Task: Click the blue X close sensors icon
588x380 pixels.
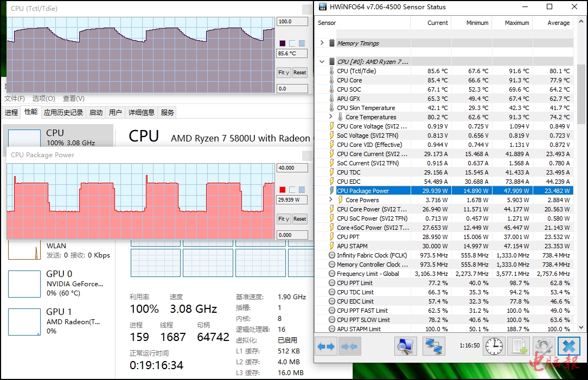Action: 568,346
